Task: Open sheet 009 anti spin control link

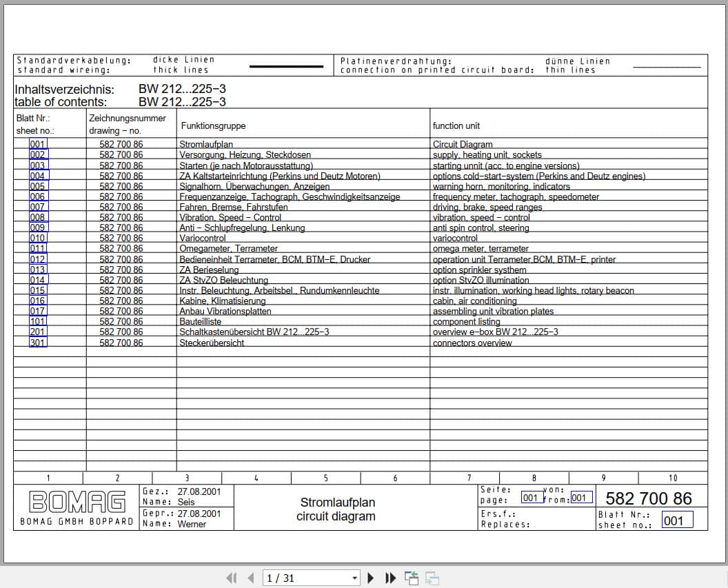Action: click(x=38, y=227)
